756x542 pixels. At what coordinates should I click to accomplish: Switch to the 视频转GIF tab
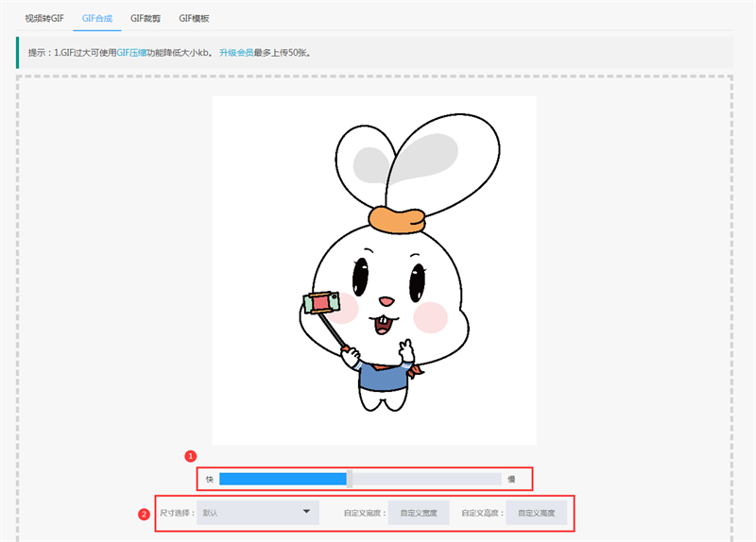coord(44,18)
